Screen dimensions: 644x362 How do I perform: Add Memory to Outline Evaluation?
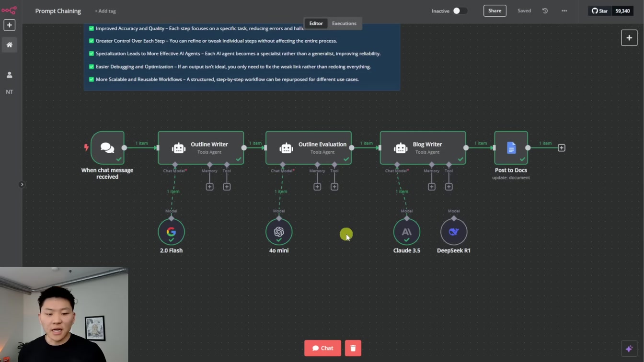click(x=317, y=187)
